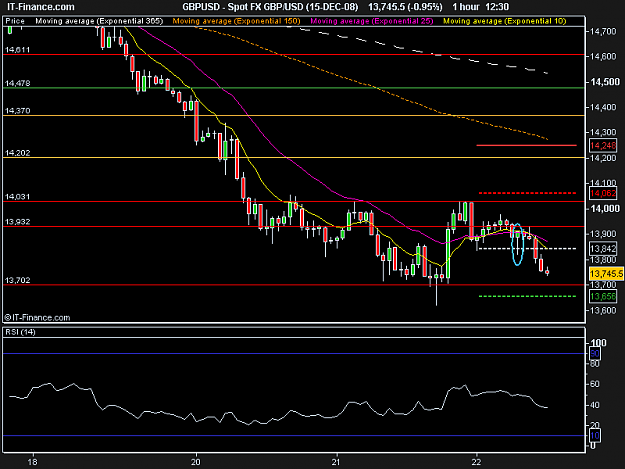Click the 14,031 level label
The image size is (625, 469).
(18, 197)
